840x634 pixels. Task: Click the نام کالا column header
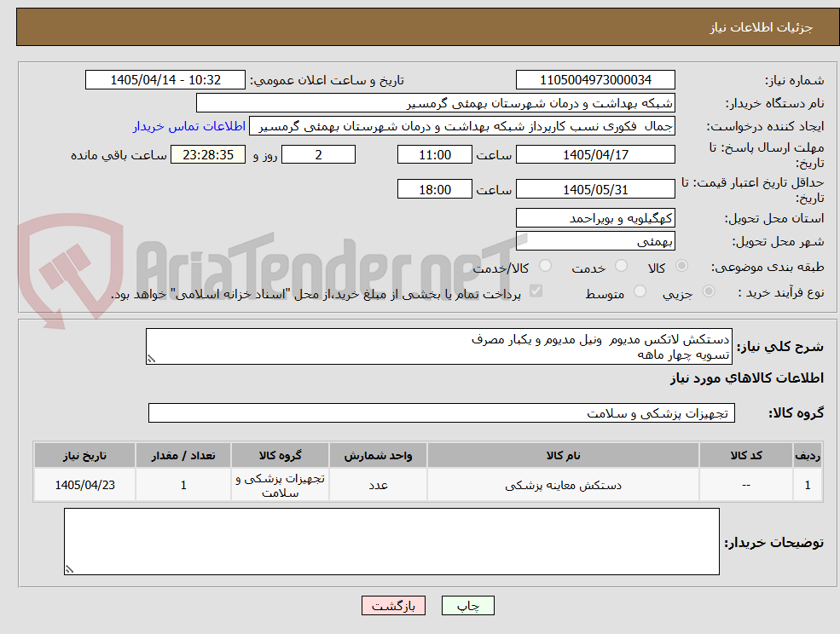pos(563,455)
